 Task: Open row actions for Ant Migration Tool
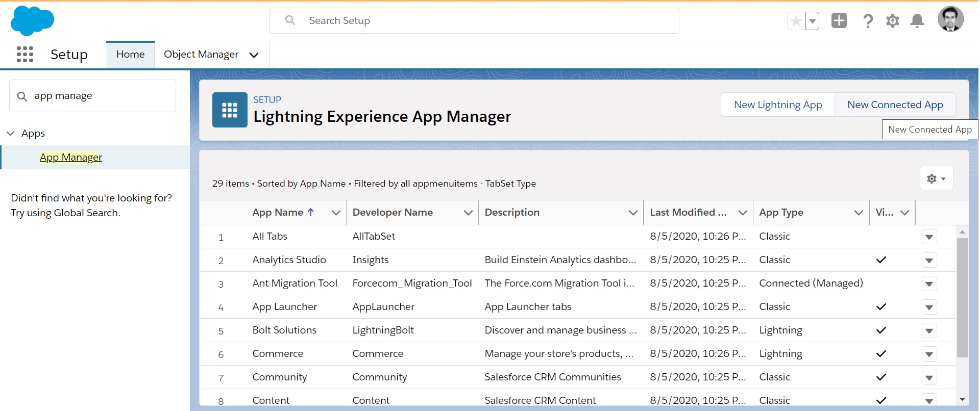coord(929,284)
